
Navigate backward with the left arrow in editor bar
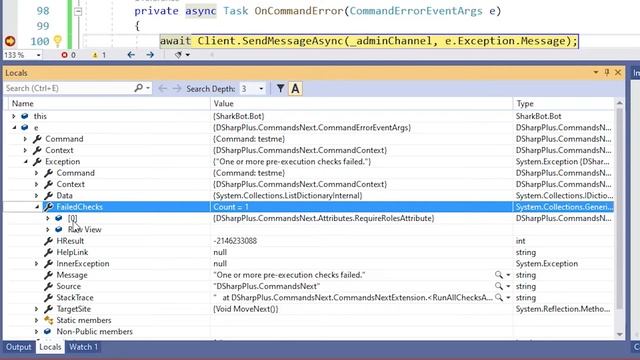pyautogui.click(x=131, y=54)
